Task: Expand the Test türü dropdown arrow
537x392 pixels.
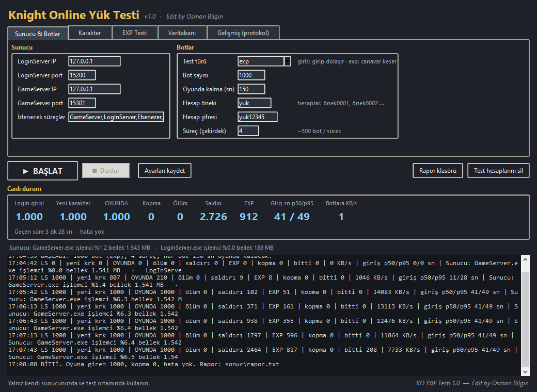Action: tap(288, 61)
